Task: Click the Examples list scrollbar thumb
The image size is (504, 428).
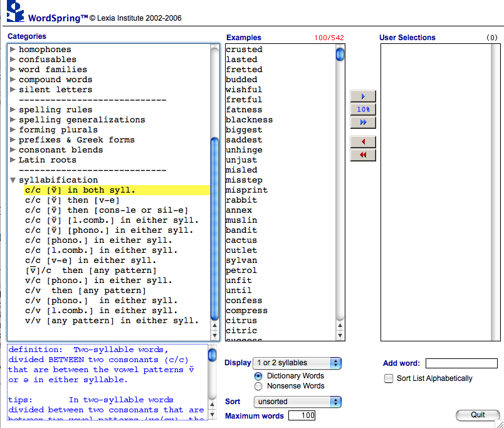Action: click(x=340, y=54)
